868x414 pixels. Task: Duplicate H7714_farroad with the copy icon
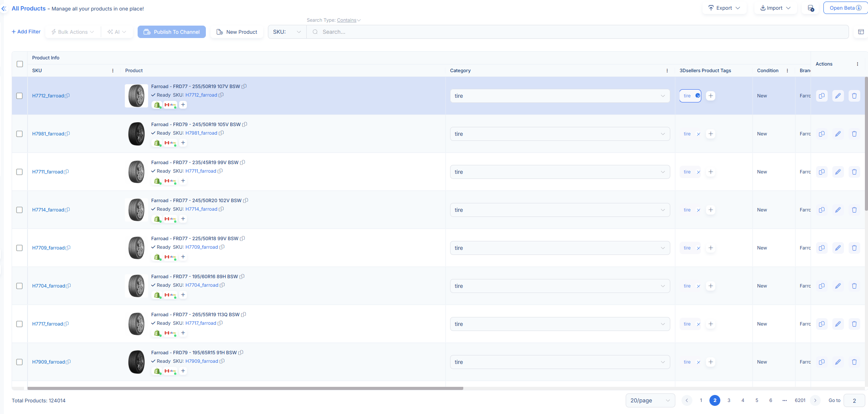coord(821,210)
